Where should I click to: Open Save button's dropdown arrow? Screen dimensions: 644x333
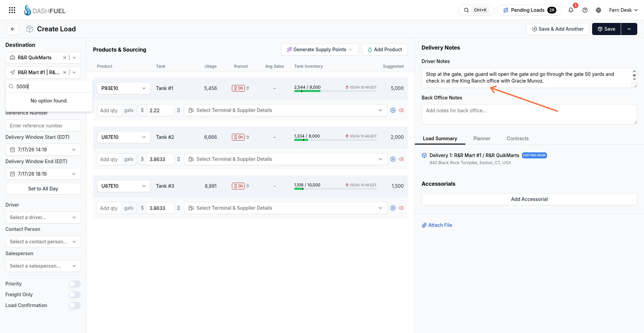[x=629, y=29]
